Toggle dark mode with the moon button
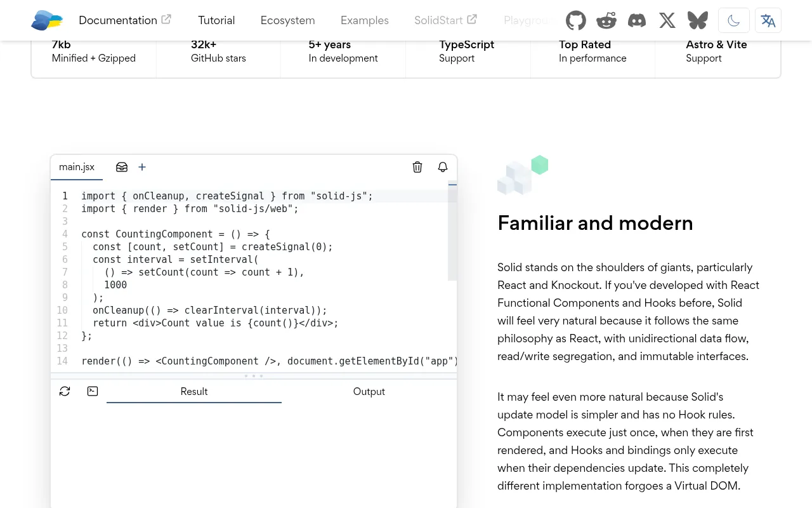This screenshot has height=508, width=812. pyautogui.click(x=734, y=20)
